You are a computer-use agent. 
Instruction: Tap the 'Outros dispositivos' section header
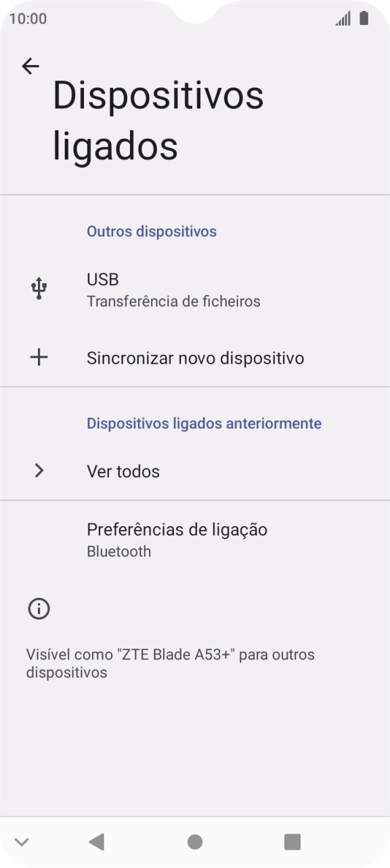150,231
